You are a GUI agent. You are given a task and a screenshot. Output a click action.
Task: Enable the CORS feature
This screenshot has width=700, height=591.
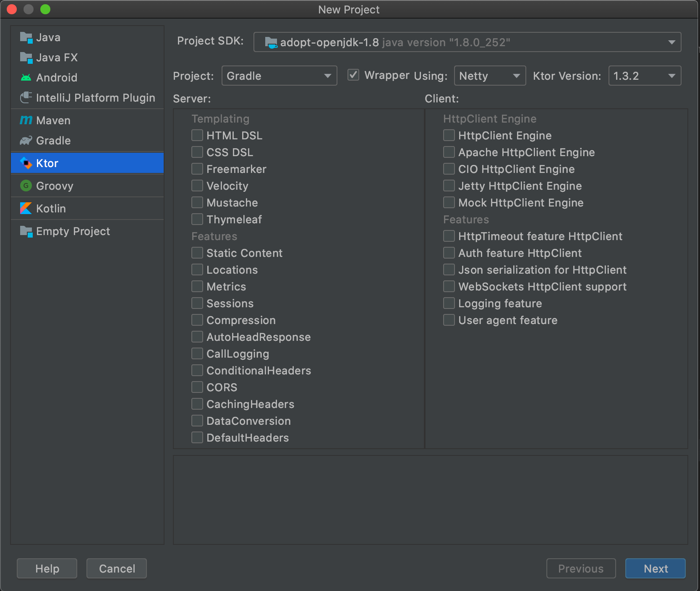pyautogui.click(x=197, y=387)
